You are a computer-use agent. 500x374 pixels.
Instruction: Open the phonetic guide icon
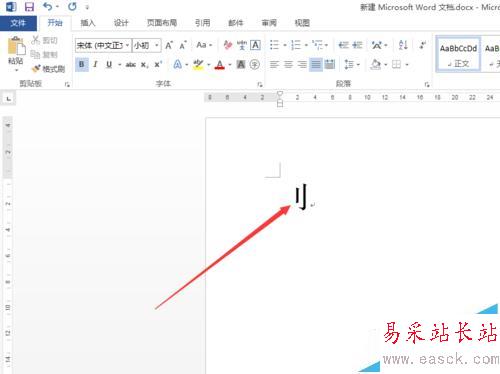coord(242,45)
